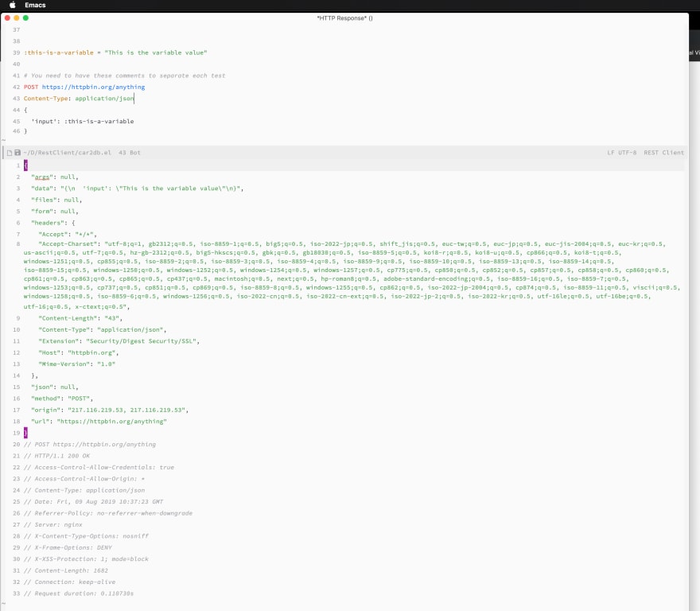Click the '// Connection: keep-alive' line
The width and height of the screenshot is (700, 611).
pyautogui.click(x=70, y=582)
